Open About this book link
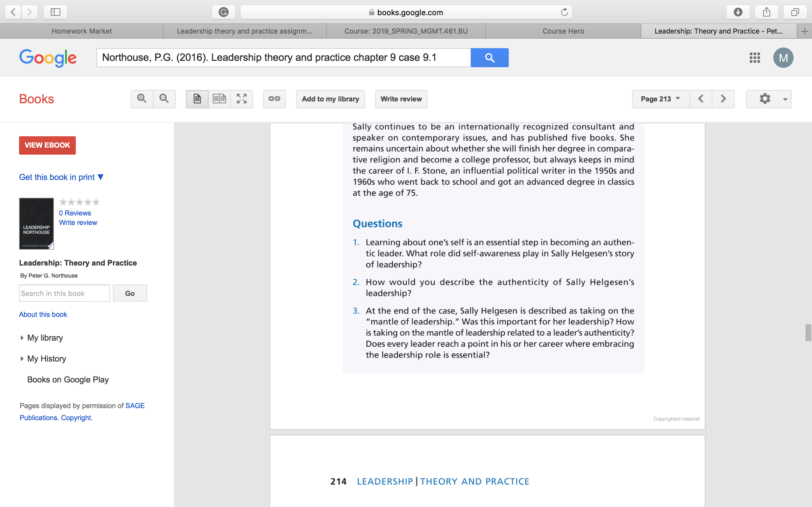The image size is (812, 507). [43, 315]
